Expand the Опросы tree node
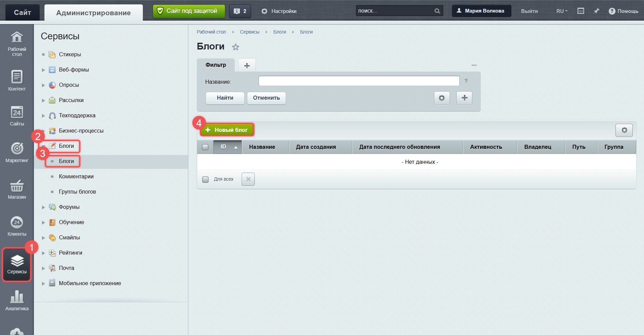This screenshot has height=335, width=644. [x=43, y=85]
